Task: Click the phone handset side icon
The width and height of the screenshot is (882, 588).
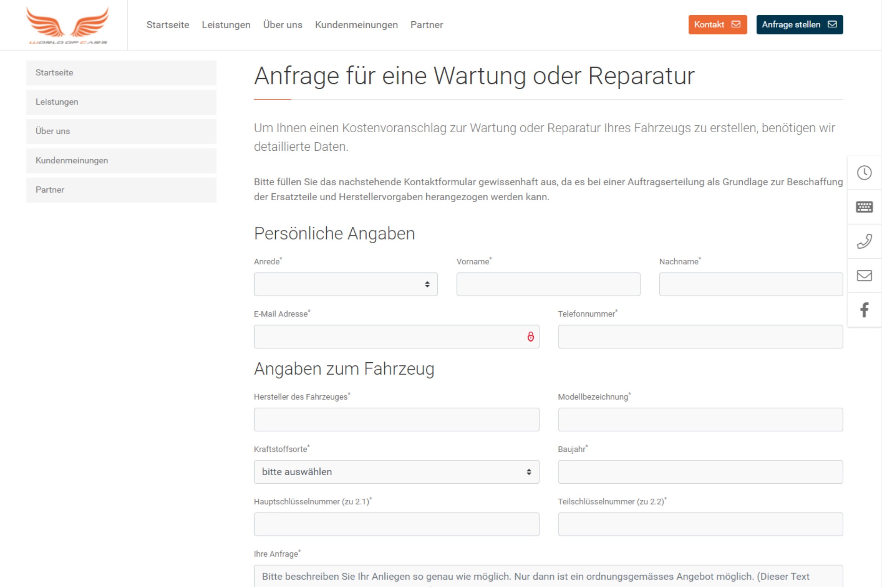Action: click(864, 241)
